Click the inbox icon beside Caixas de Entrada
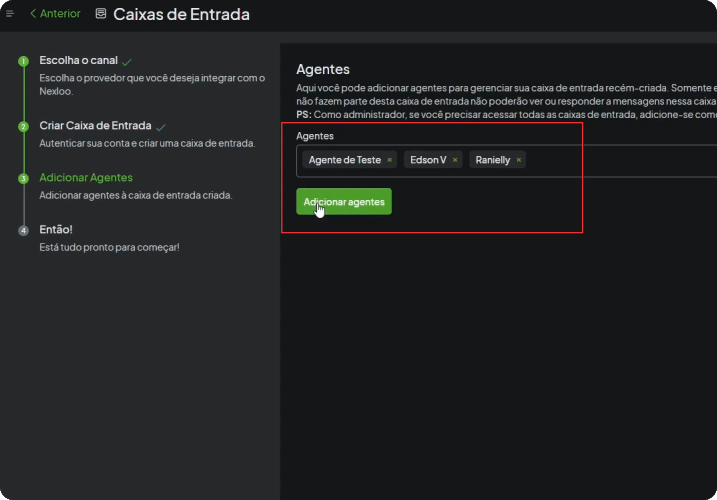This screenshot has height=500, width=717. pyautogui.click(x=101, y=14)
